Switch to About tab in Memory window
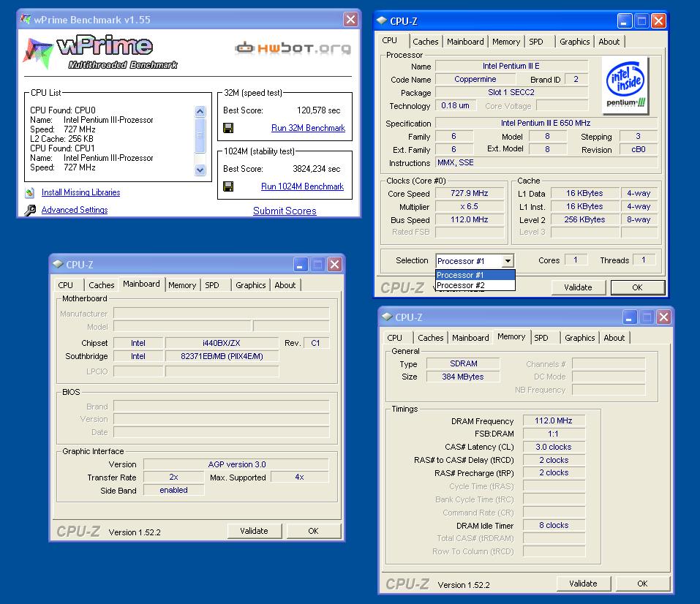This screenshot has width=700, height=604. point(614,338)
